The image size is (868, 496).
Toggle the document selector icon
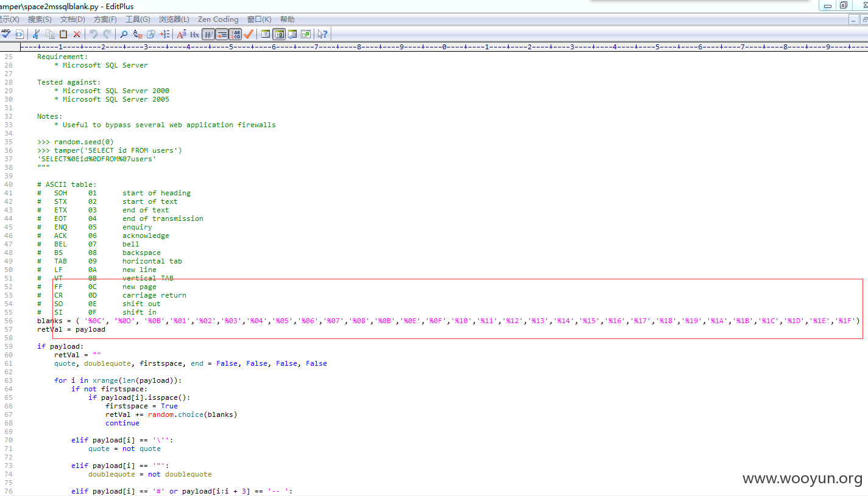(x=279, y=34)
